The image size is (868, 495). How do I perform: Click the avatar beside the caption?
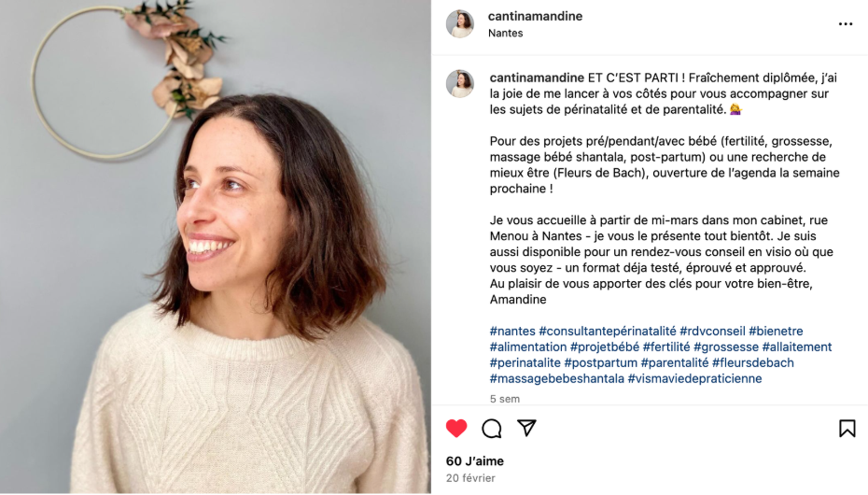460,84
